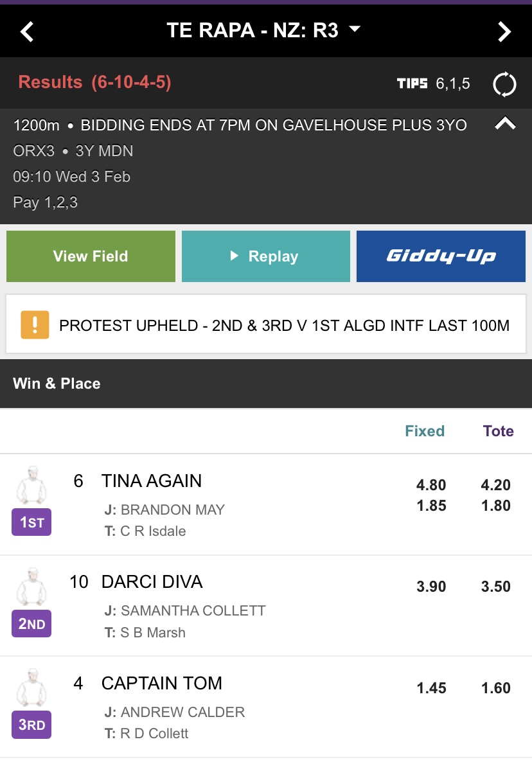
Task: Go to next race with right arrow
Action: [x=504, y=31]
